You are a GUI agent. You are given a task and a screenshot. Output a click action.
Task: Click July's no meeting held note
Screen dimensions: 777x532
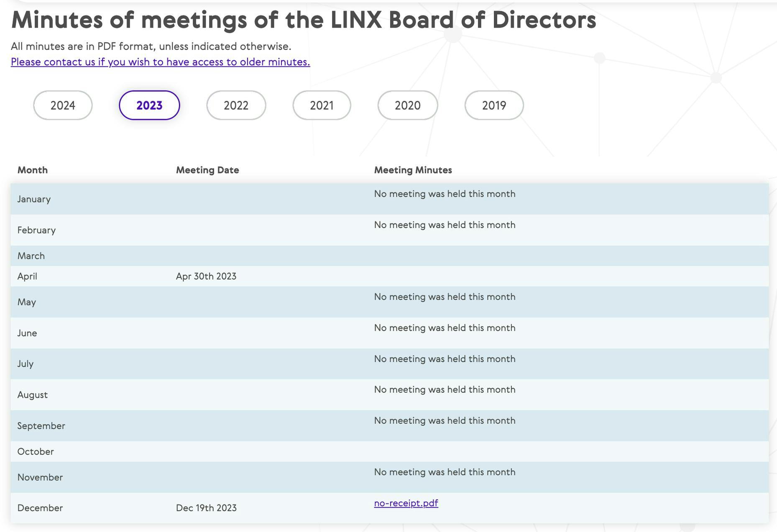[445, 359]
